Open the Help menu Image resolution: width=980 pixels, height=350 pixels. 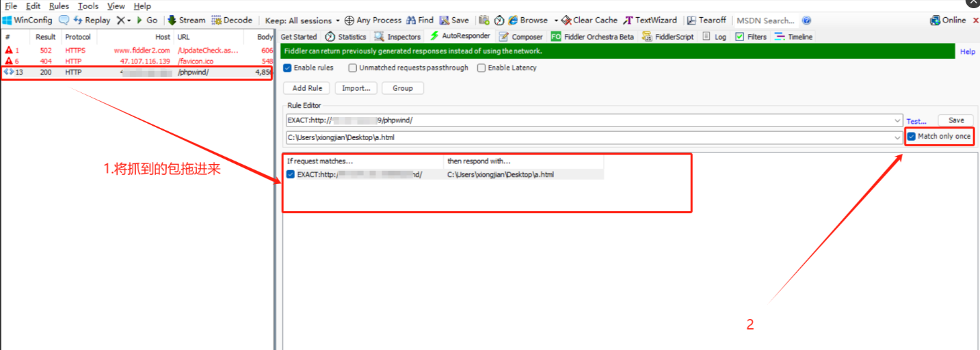(x=142, y=6)
